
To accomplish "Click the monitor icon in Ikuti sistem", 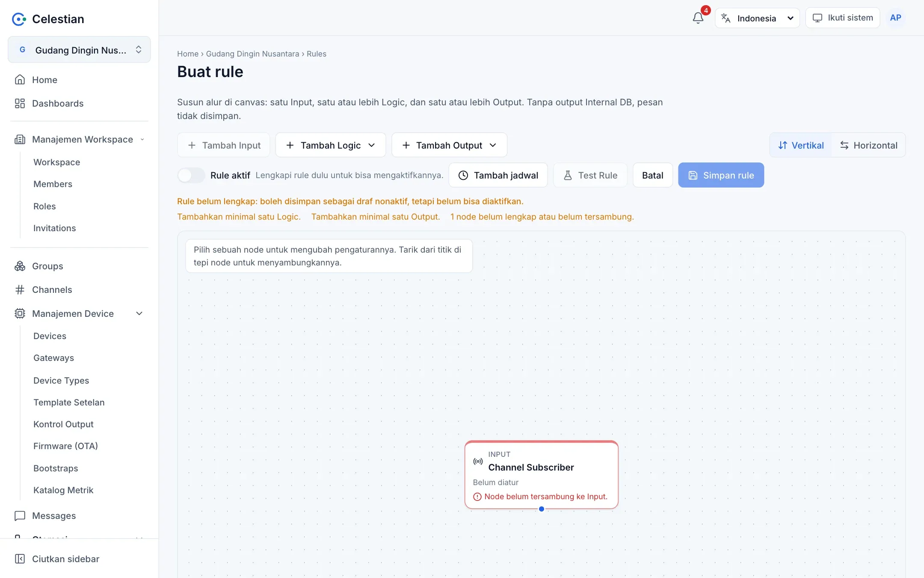I will pos(817,18).
